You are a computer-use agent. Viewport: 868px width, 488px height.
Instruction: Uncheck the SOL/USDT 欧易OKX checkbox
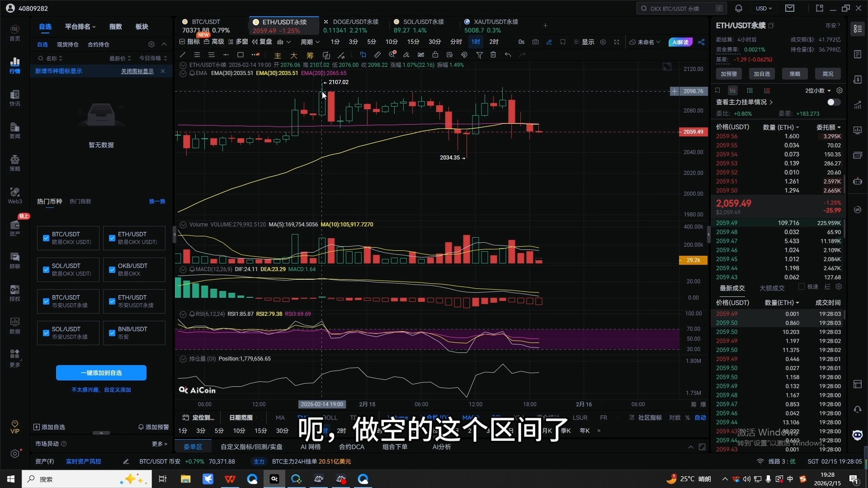[46, 270]
